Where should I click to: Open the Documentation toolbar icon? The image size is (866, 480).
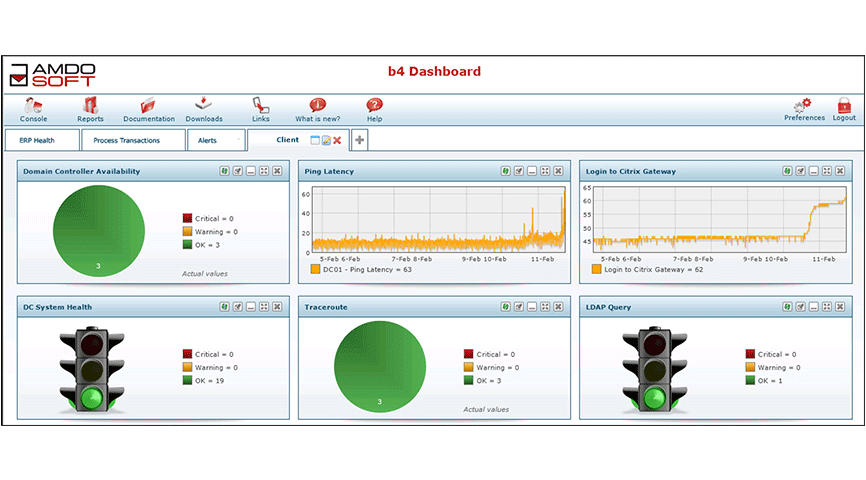tap(148, 105)
